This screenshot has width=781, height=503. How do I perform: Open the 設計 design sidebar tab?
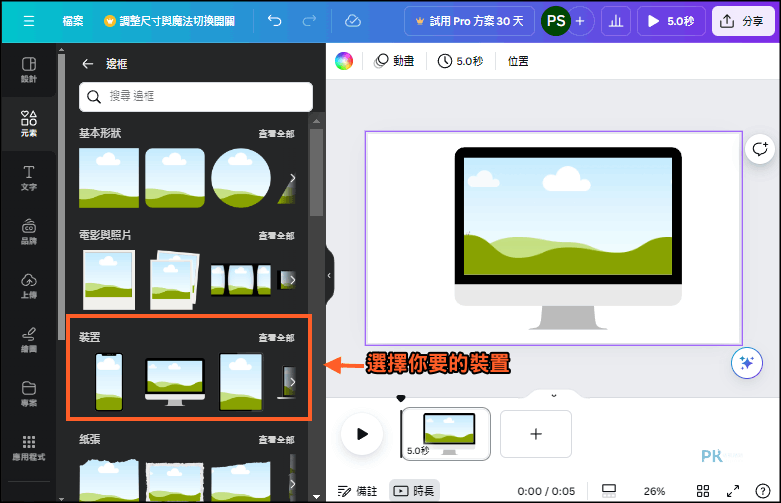(x=29, y=70)
